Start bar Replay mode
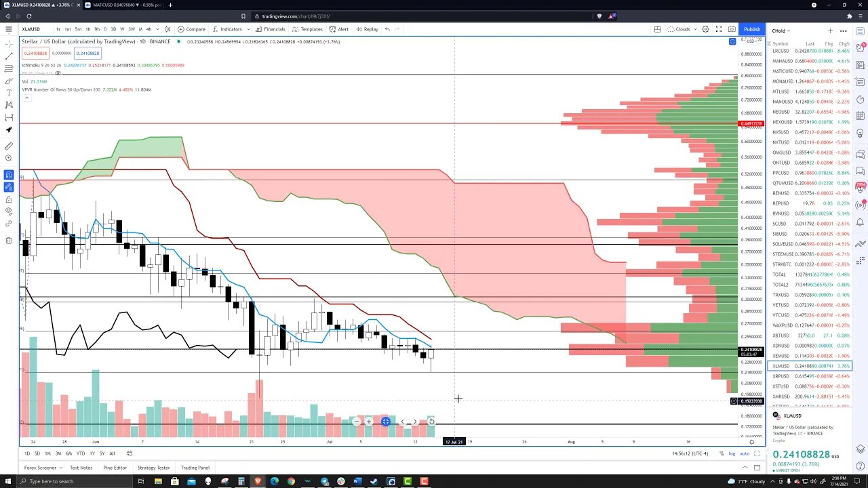 (367, 29)
